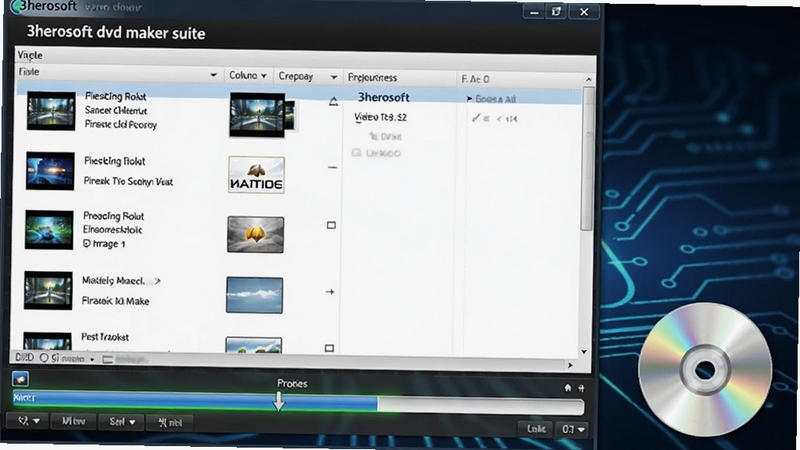This screenshot has width=800, height=450.
Task: Click the scroll down arrow of the list
Action: [x=584, y=352]
